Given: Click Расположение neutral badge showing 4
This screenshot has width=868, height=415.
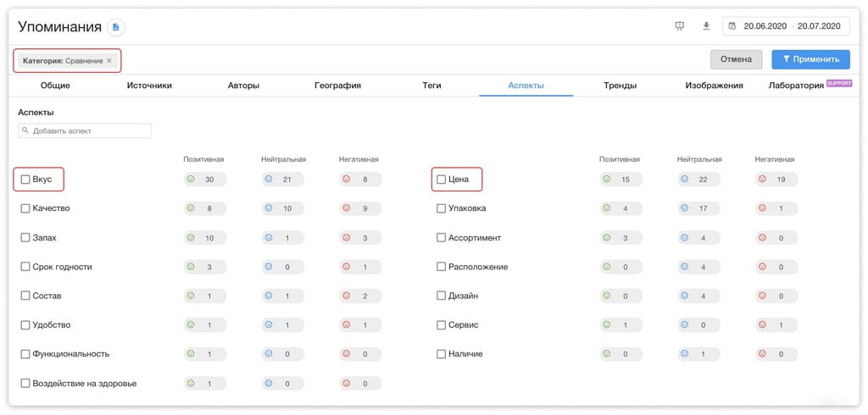Looking at the screenshot, I should point(699,267).
